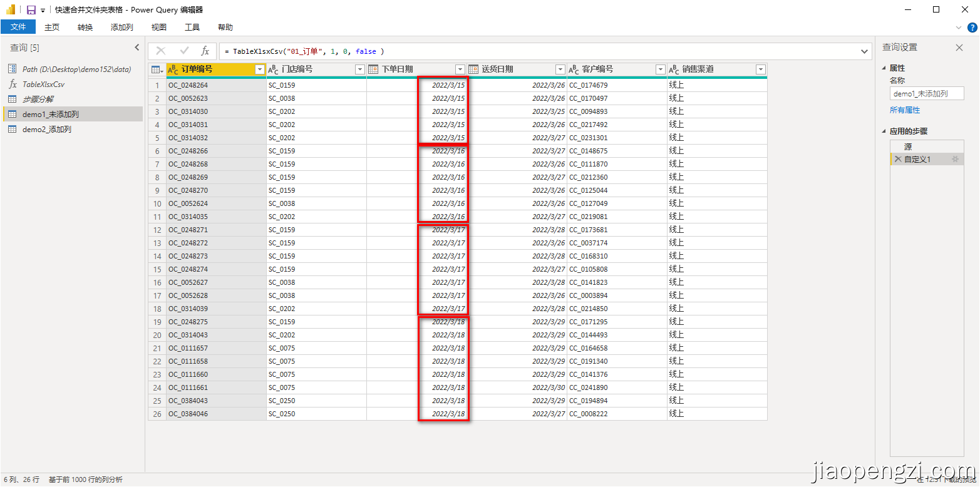980x487 pixels.
Task: Click the Power BI logo icon
Action: [x=11, y=10]
